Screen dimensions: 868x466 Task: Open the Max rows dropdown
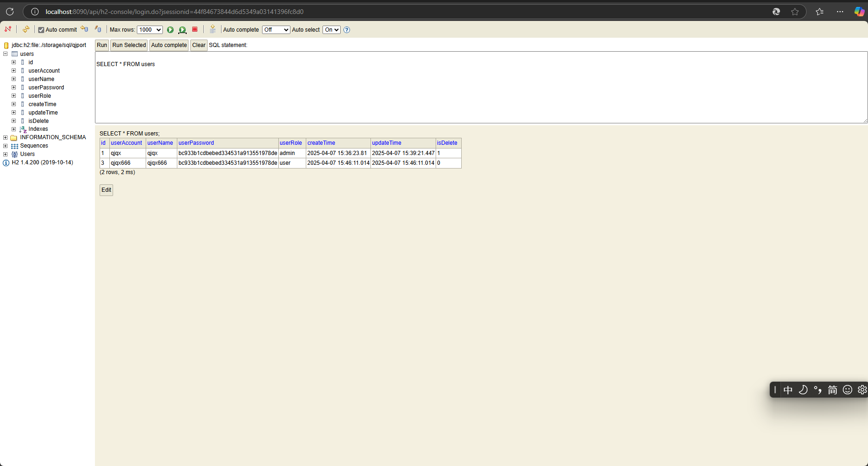150,30
